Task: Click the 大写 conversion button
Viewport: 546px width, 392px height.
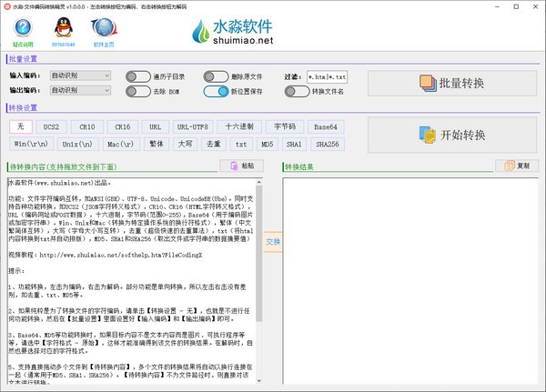Action: (x=186, y=144)
